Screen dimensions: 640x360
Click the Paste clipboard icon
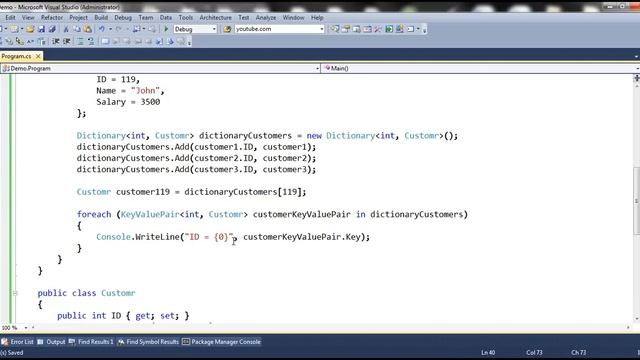[x=87, y=29]
